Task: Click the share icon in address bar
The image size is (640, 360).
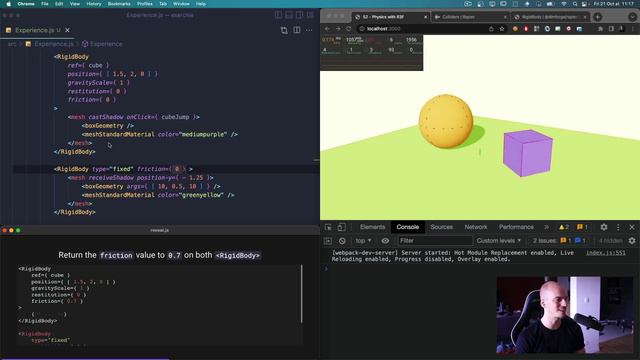Action: [x=491, y=29]
